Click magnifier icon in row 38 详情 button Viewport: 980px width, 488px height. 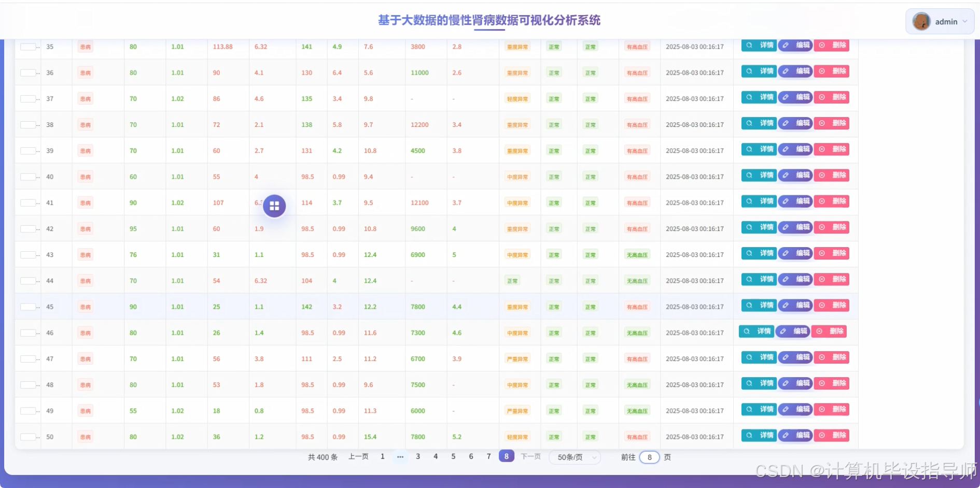click(x=749, y=123)
